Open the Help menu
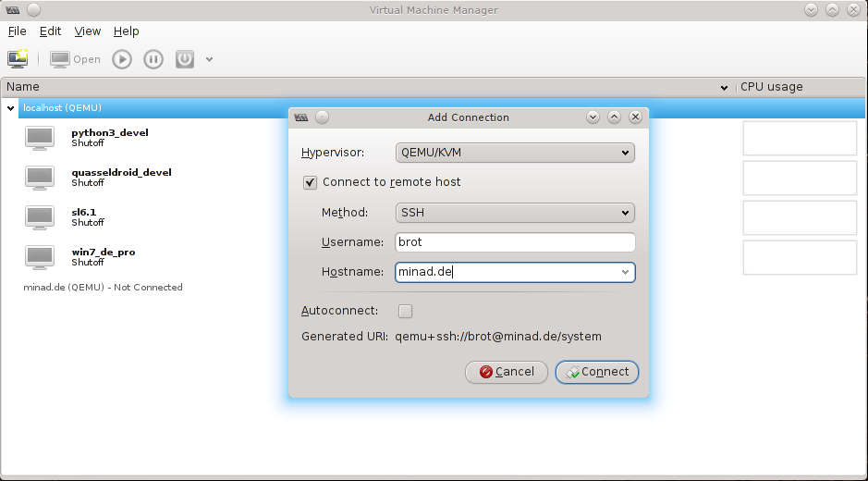868x481 pixels. click(x=127, y=31)
